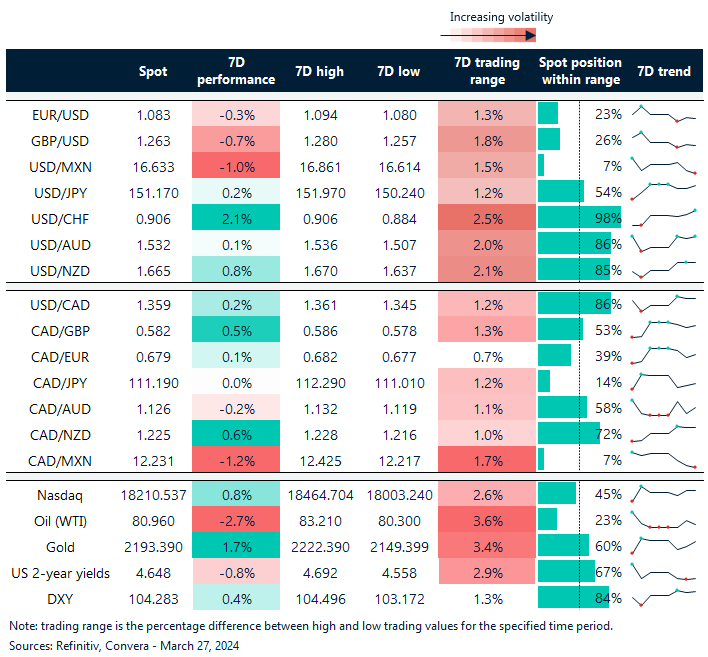Select the CAD/MXN 7D trend sparkline
The height and width of the screenshot is (657, 708).
pyautogui.click(x=663, y=459)
